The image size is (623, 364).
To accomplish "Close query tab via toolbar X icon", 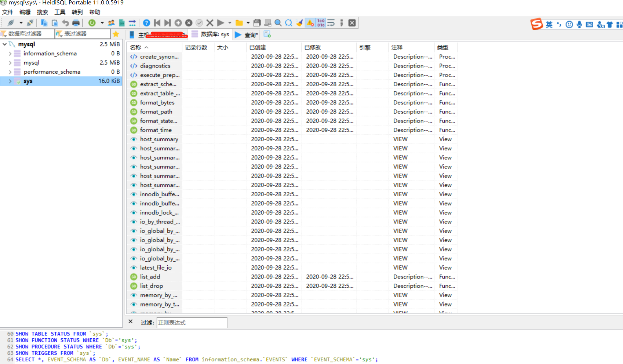I will tap(352, 23).
